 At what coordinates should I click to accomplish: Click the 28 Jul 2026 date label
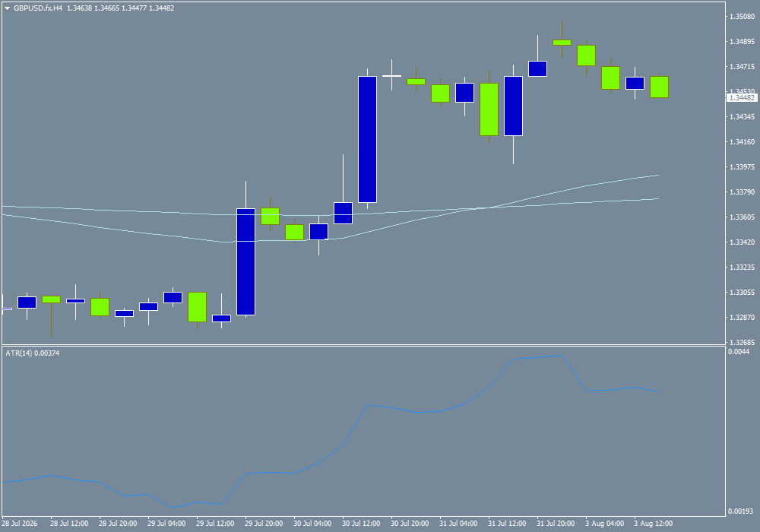pos(20,524)
